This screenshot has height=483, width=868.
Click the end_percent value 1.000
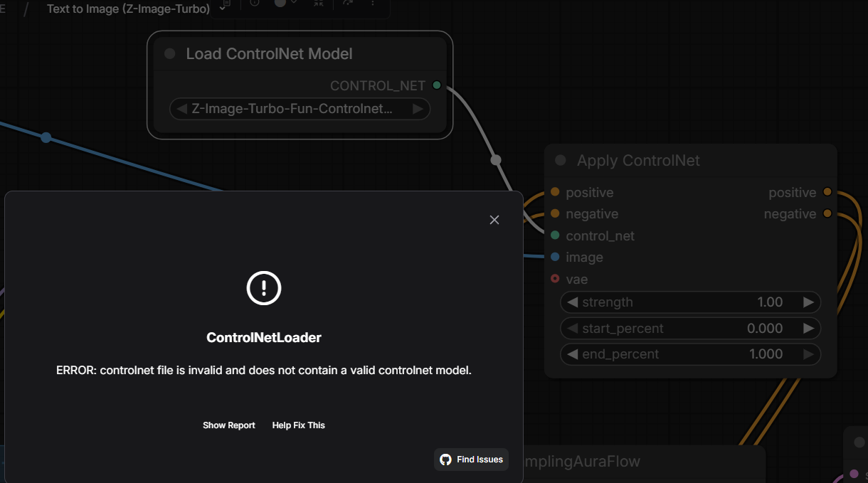(x=766, y=354)
